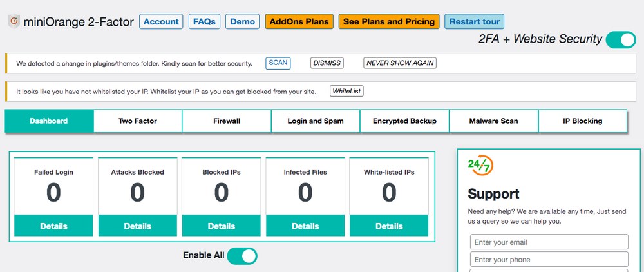
Task: Open See Plans and Pricing
Action: 389,22
